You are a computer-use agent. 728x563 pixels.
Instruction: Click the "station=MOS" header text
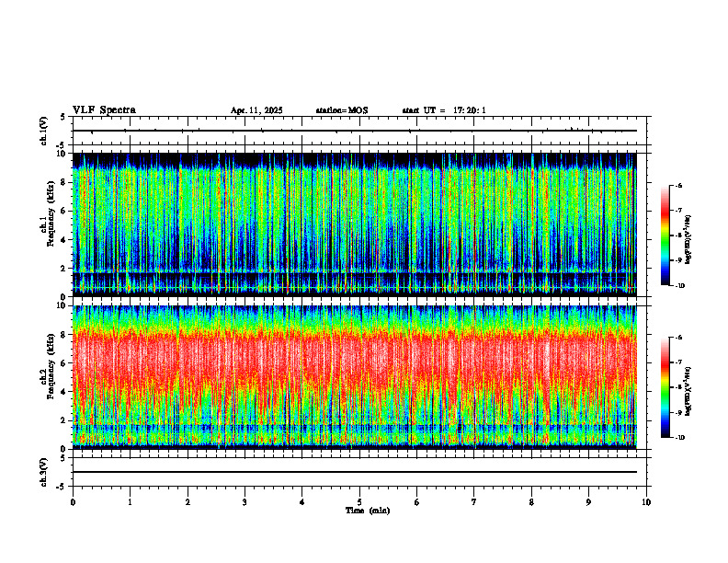click(342, 110)
